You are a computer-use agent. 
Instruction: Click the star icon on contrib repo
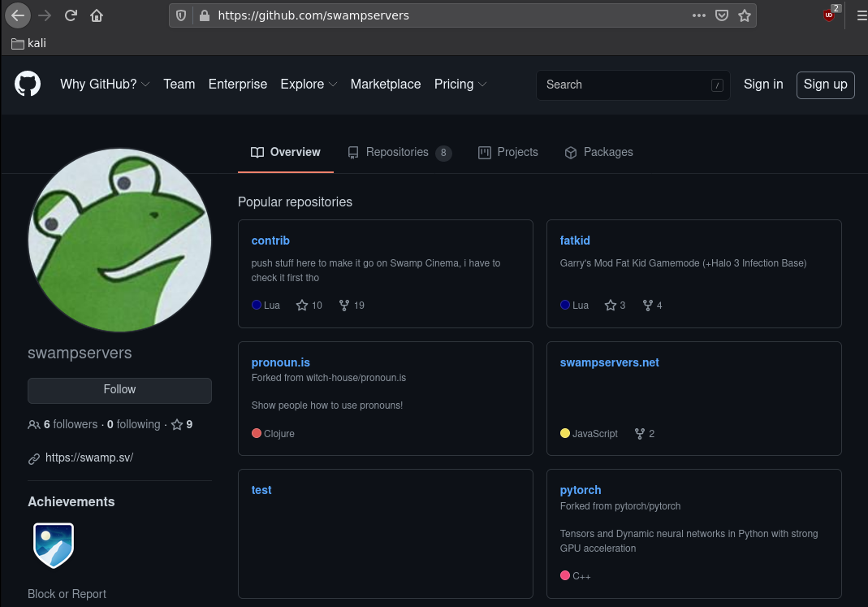[302, 306]
